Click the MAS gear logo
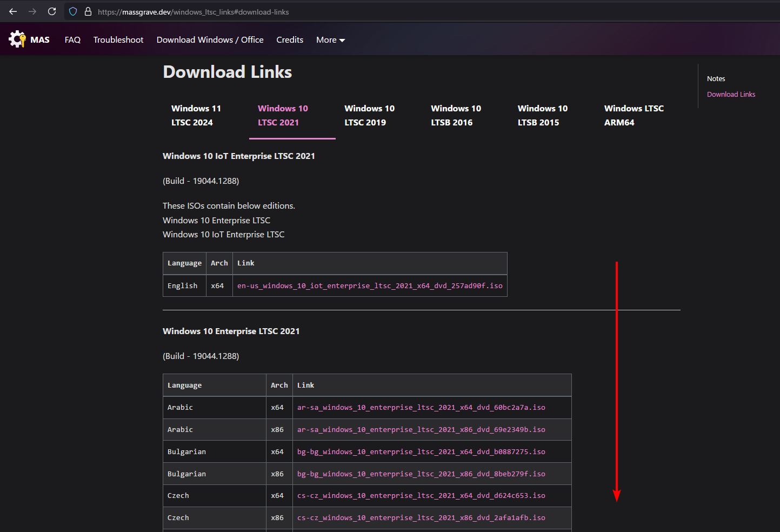 (x=17, y=39)
